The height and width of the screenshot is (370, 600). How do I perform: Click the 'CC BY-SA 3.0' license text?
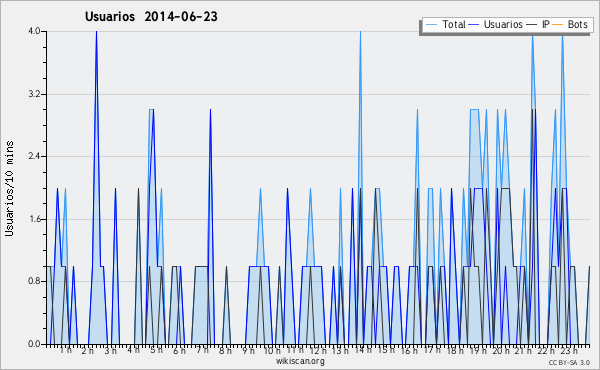pyautogui.click(x=569, y=362)
